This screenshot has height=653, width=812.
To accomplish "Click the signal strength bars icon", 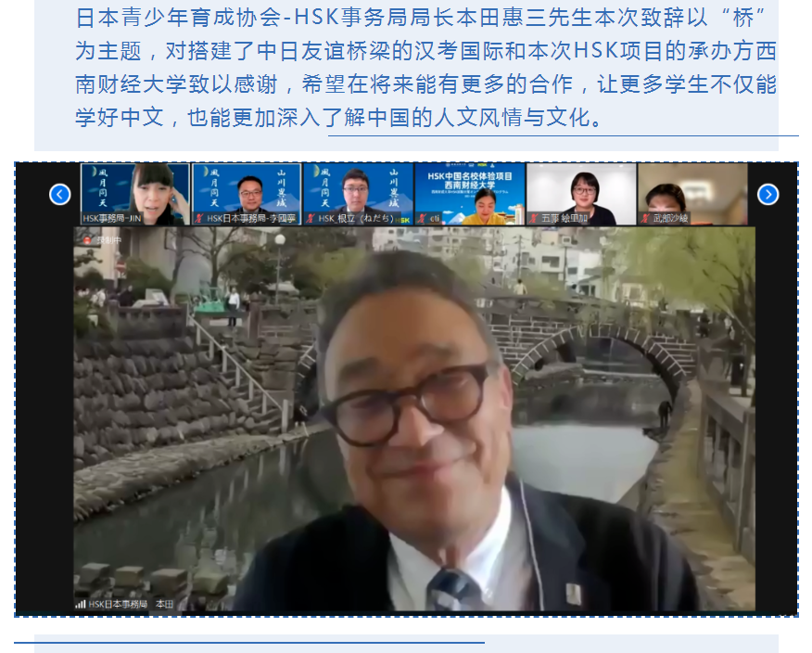I will [81, 604].
